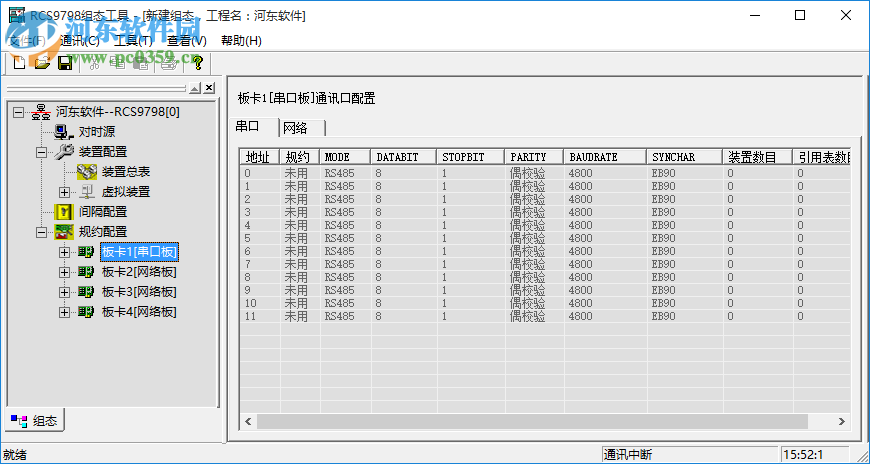Click the MODE column header
Screen dimensions: 870x464
(345, 157)
